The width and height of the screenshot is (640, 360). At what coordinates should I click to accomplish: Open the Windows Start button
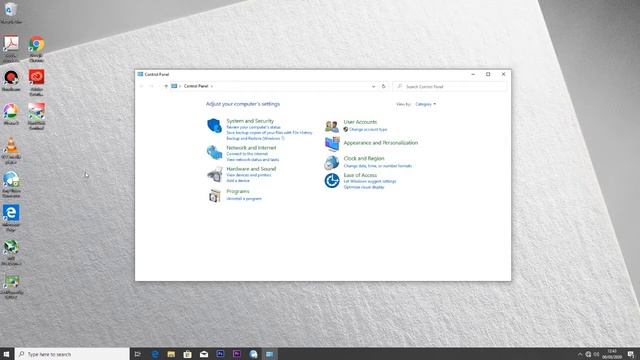7,354
